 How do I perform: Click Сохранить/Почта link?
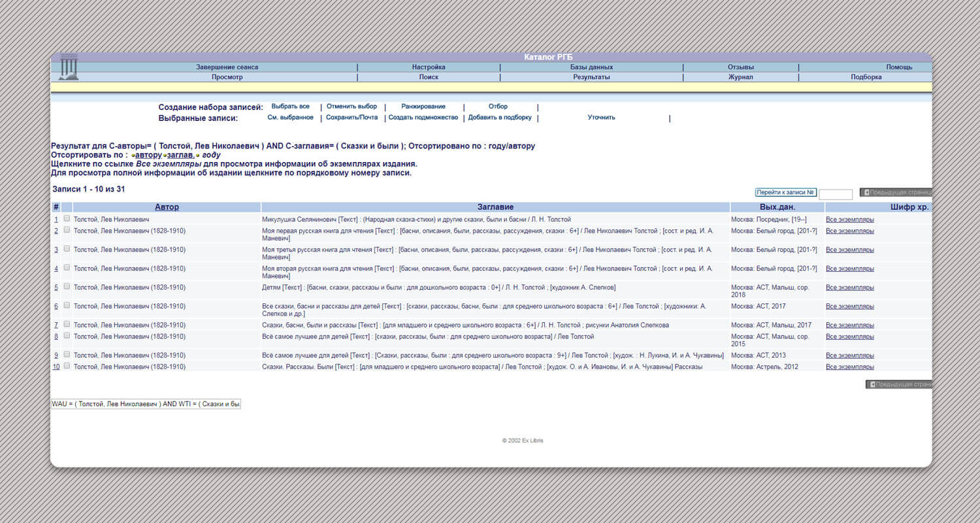[351, 118]
